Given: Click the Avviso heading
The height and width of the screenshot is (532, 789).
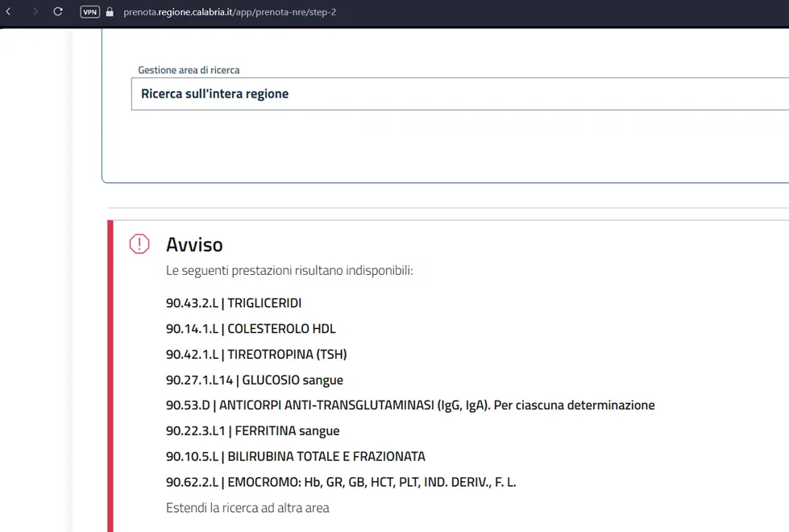Looking at the screenshot, I should tap(194, 244).
